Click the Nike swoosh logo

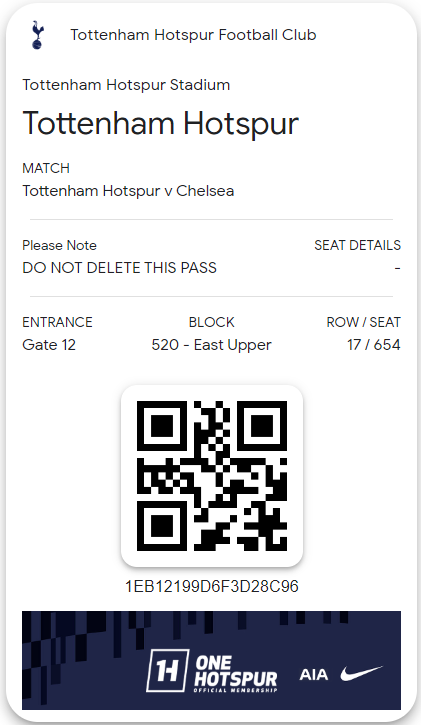coord(362,674)
